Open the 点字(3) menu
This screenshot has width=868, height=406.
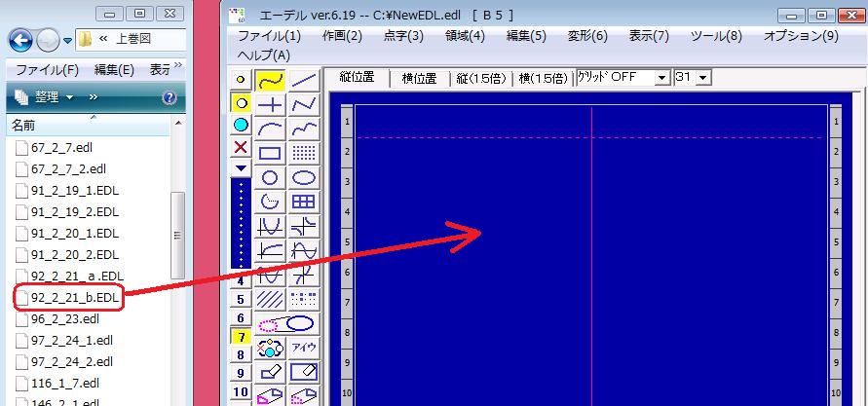(x=402, y=36)
